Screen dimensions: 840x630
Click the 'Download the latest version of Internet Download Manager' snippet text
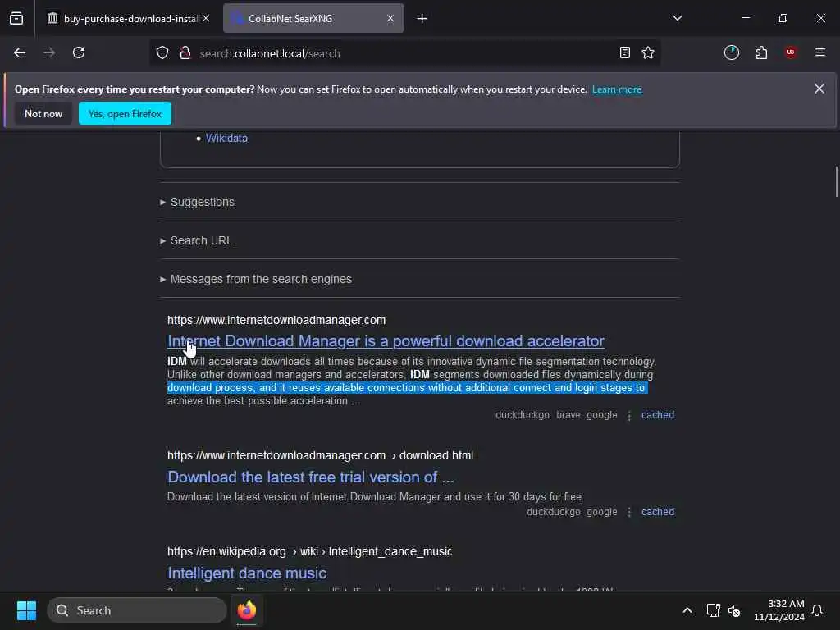point(375,496)
